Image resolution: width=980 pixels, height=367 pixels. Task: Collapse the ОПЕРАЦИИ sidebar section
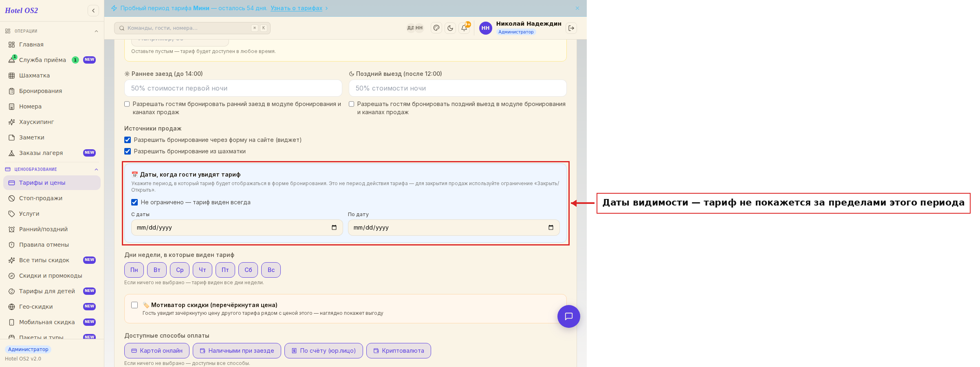click(x=96, y=31)
